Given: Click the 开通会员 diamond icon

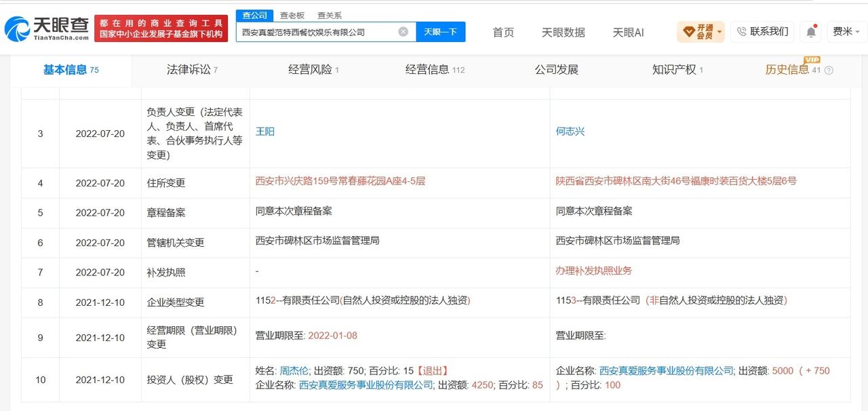Looking at the screenshot, I should point(688,31).
